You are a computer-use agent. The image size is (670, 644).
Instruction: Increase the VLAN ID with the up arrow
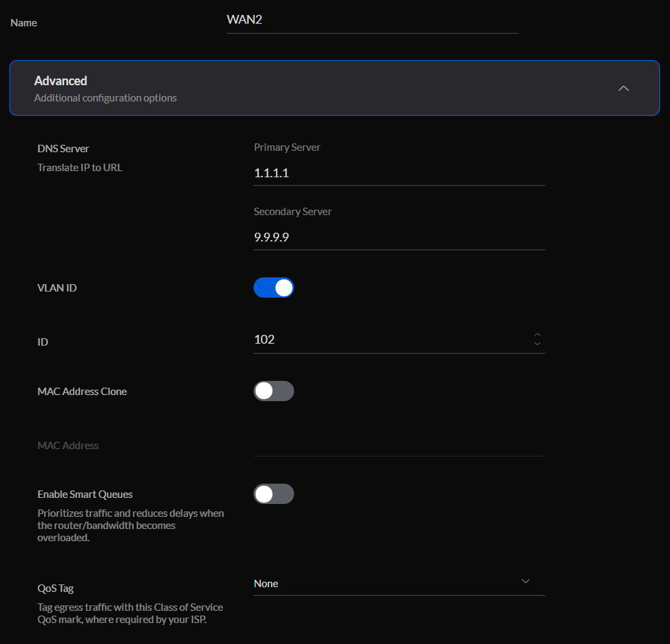pos(537,335)
